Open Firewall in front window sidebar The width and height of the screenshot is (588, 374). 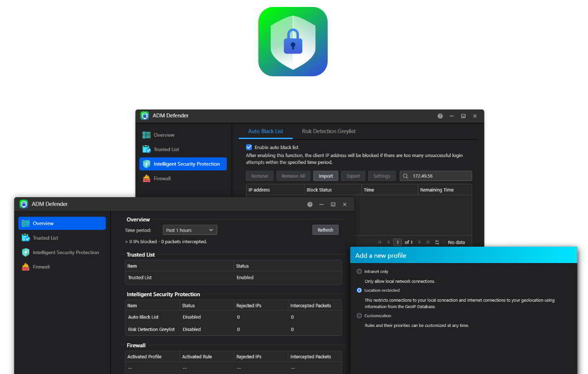click(x=62, y=267)
